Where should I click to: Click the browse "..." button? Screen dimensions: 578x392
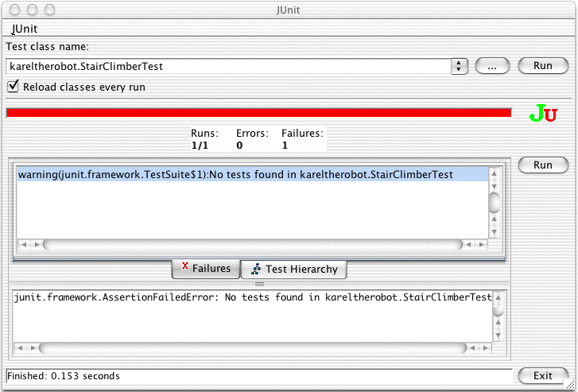click(492, 67)
